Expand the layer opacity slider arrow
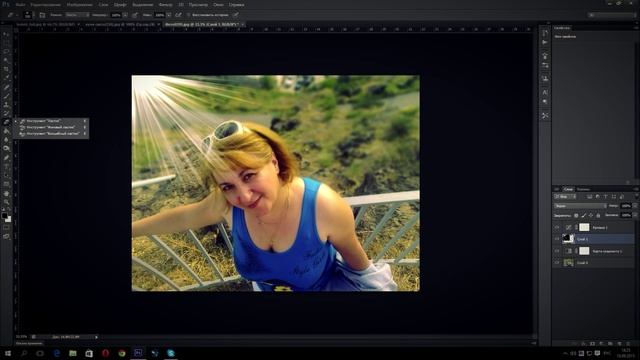This screenshot has height=360, width=640. pyautogui.click(x=635, y=206)
